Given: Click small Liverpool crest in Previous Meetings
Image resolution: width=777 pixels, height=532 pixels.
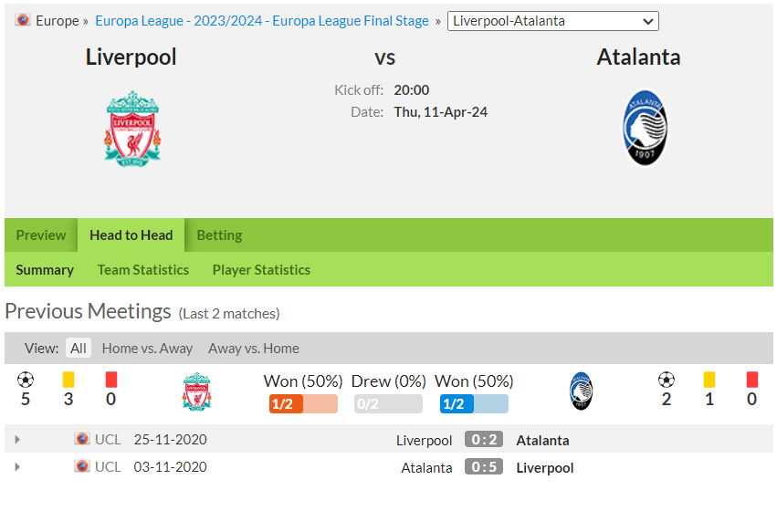Looking at the screenshot, I should pos(196,391).
